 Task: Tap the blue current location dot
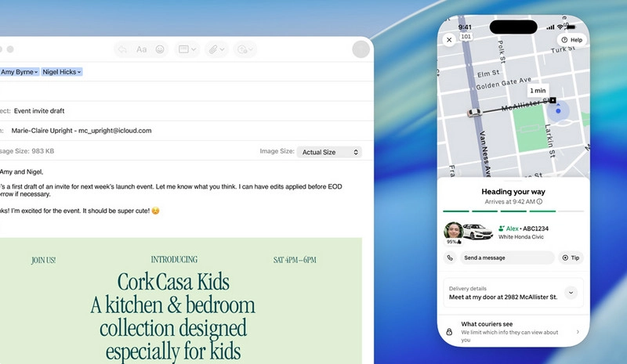[x=558, y=110]
